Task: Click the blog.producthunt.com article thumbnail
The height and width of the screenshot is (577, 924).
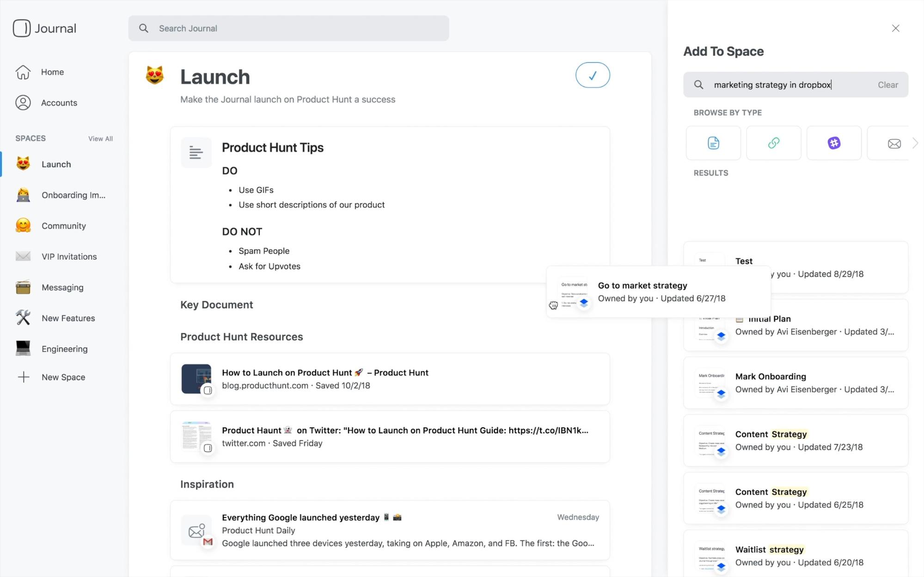Action: click(196, 379)
